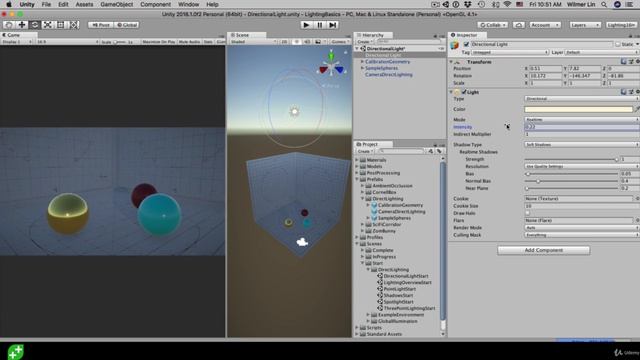Select CameraDirectLighting in Hierarchy
Image resolution: width=640 pixels, height=360 pixels.
pyautogui.click(x=389, y=75)
